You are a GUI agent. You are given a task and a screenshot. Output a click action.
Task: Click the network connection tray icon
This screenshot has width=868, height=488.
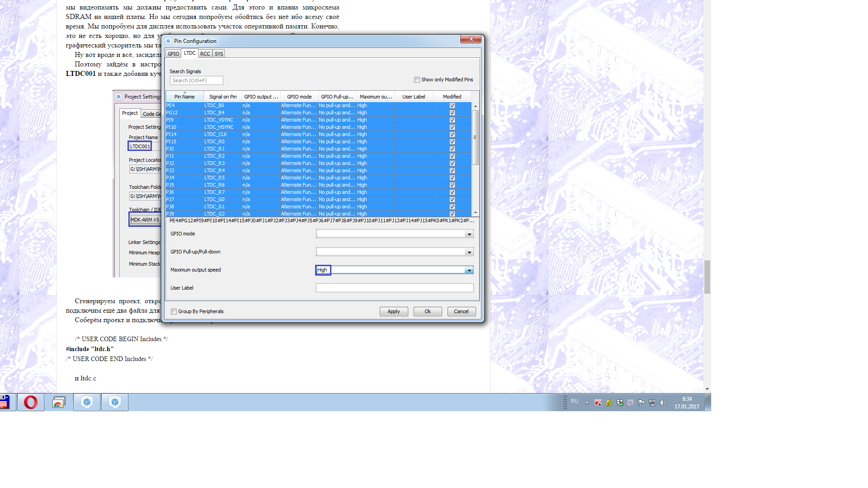652,403
